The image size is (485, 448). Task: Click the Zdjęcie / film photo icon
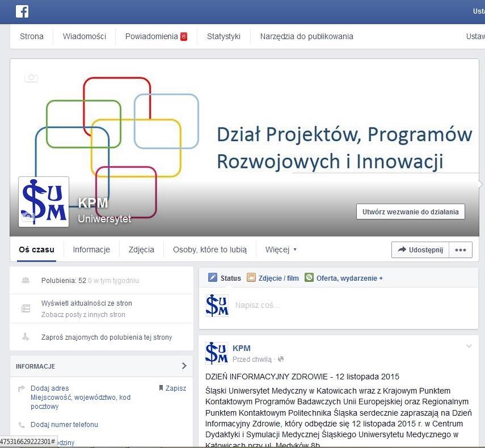tap(251, 278)
